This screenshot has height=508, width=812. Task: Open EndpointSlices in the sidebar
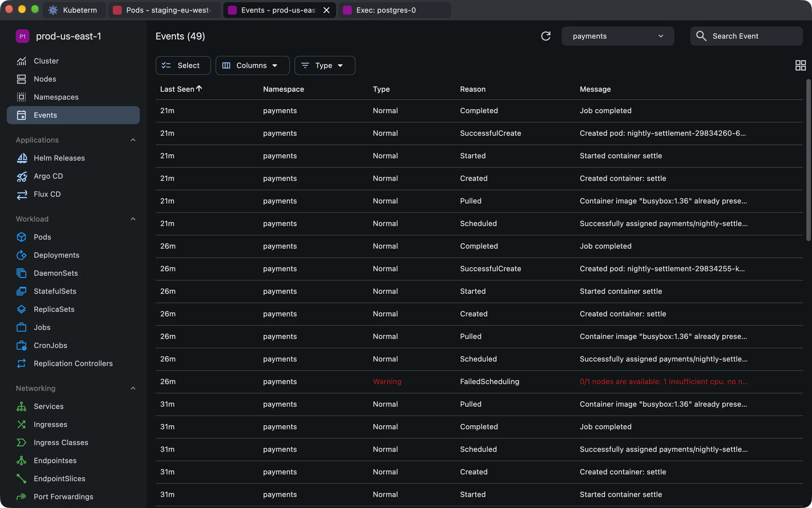tap(73, 478)
